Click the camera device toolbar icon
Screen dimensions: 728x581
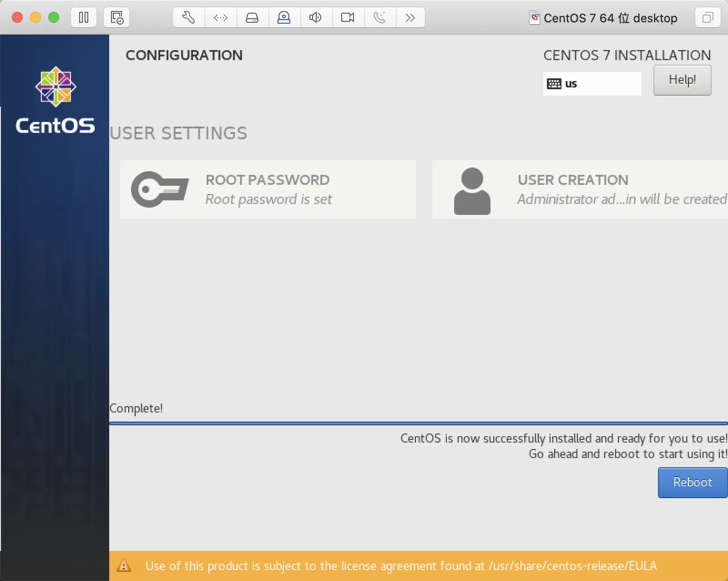tap(284, 18)
